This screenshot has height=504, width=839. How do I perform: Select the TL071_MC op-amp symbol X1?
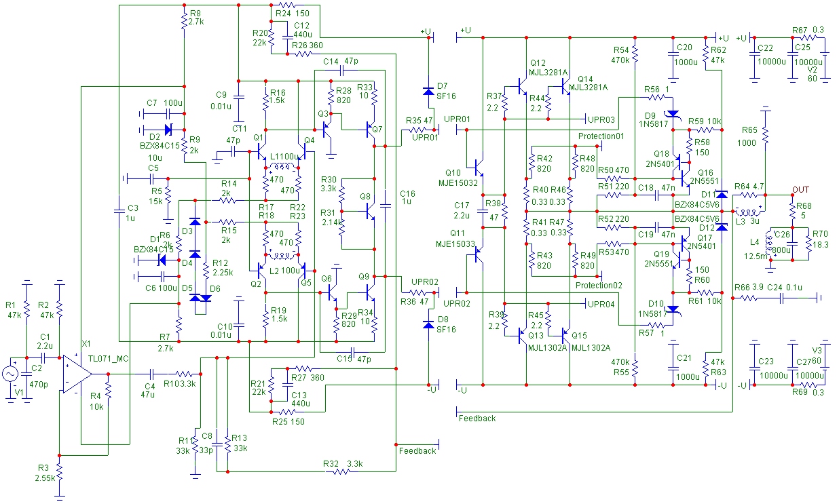point(77,373)
